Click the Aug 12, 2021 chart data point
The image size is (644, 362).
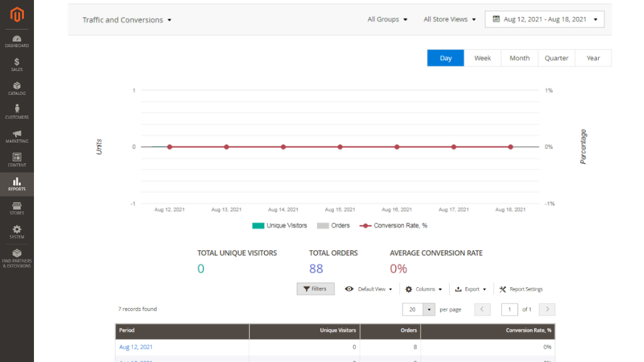(170, 147)
